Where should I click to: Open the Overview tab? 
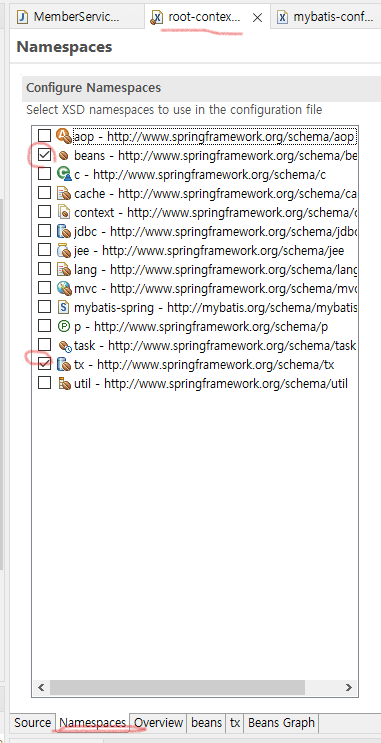(x=158, y=723)
